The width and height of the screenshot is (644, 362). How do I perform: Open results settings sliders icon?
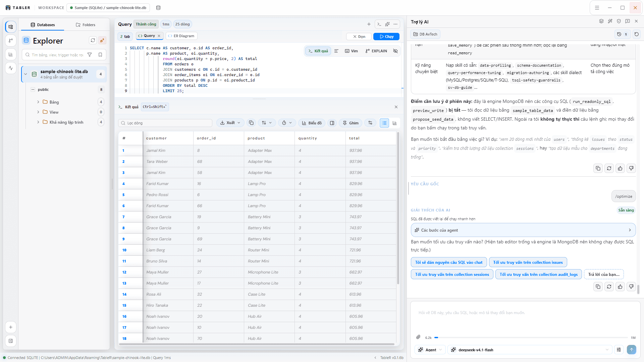370,123
